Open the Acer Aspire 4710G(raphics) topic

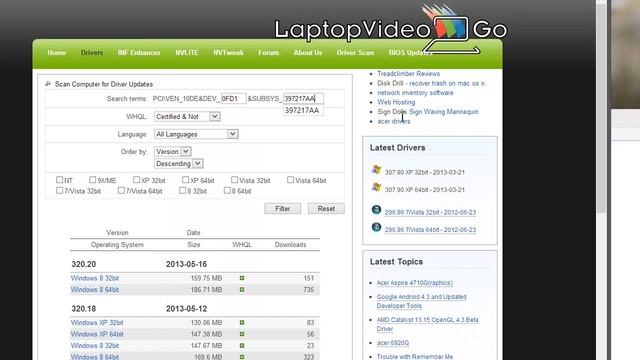point(414,282)
